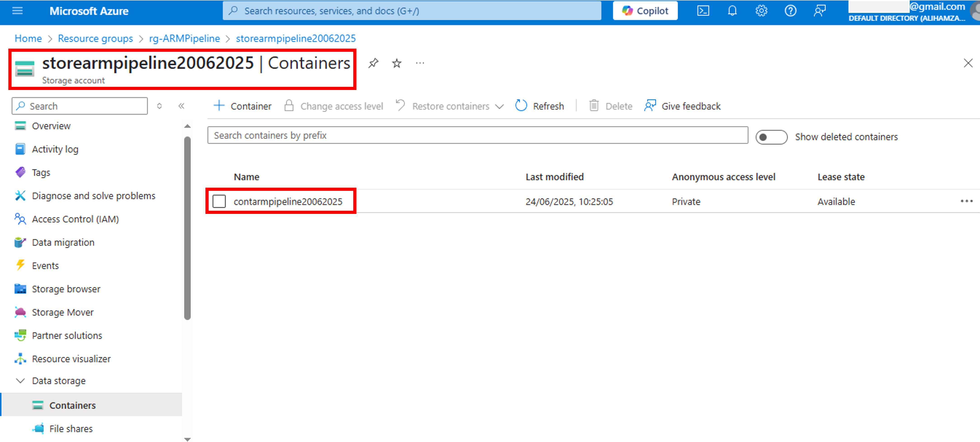
Task: Open the portal Settings gear
Action: coord(761,11)
